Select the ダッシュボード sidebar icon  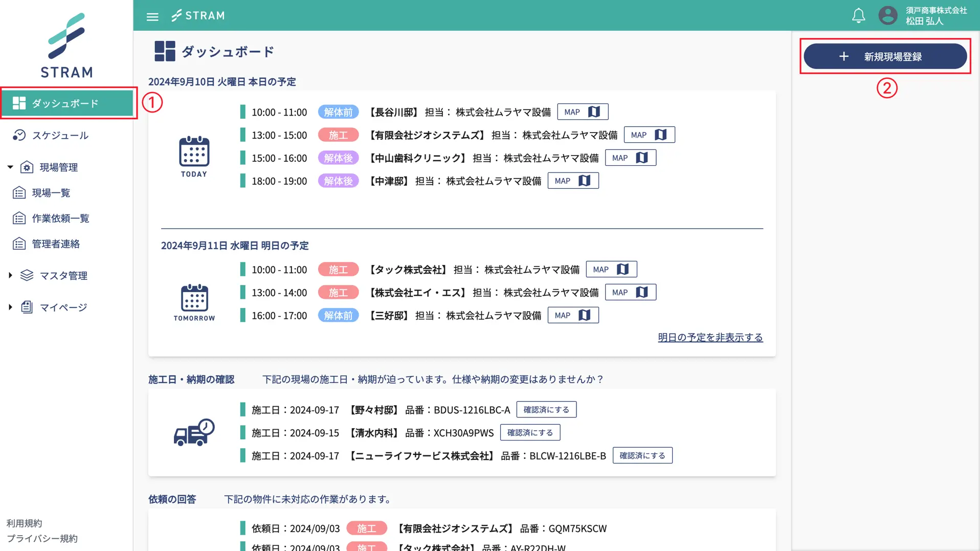pos(19,103)
